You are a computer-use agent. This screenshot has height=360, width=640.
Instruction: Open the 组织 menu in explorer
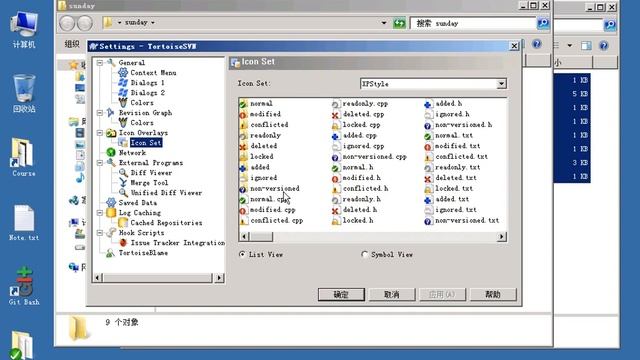pos(72,44)
